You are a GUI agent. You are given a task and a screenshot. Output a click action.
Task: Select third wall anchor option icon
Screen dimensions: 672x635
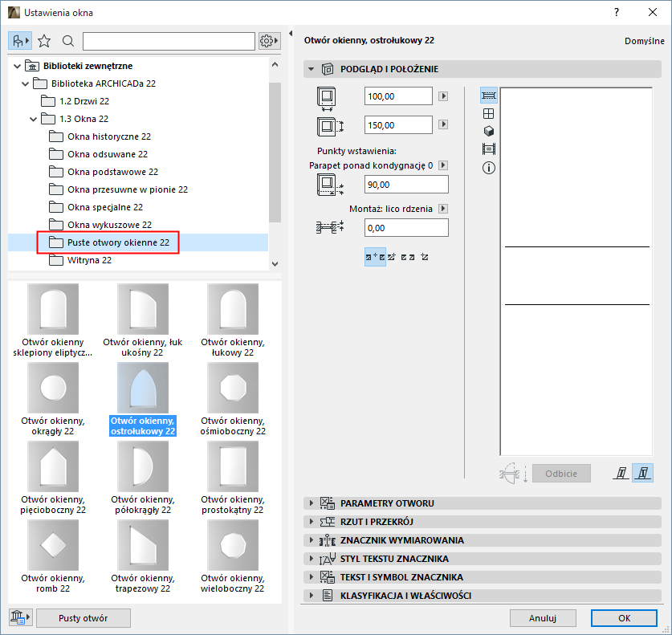(x=408, y=257)
